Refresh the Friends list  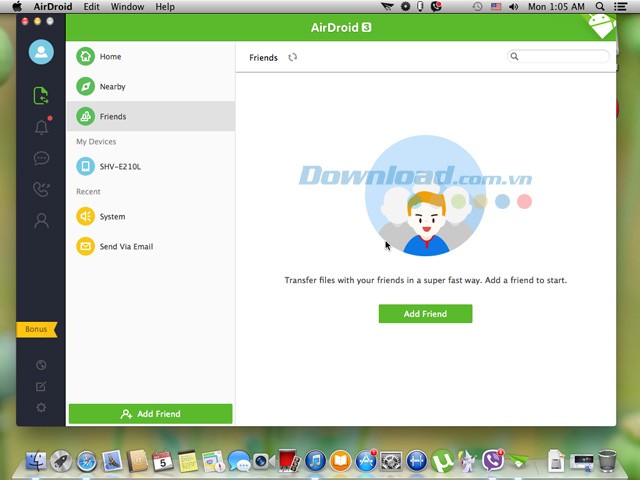[293, 58]
